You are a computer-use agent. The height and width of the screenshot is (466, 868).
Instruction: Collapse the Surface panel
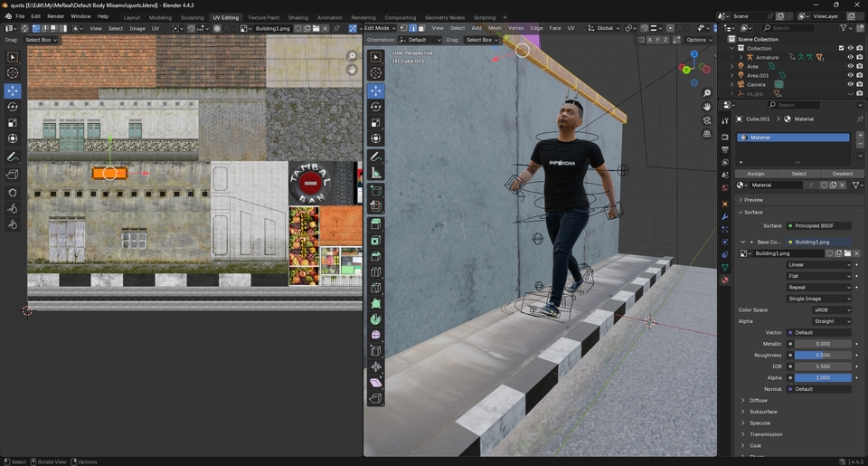click(x=753, y=212)
